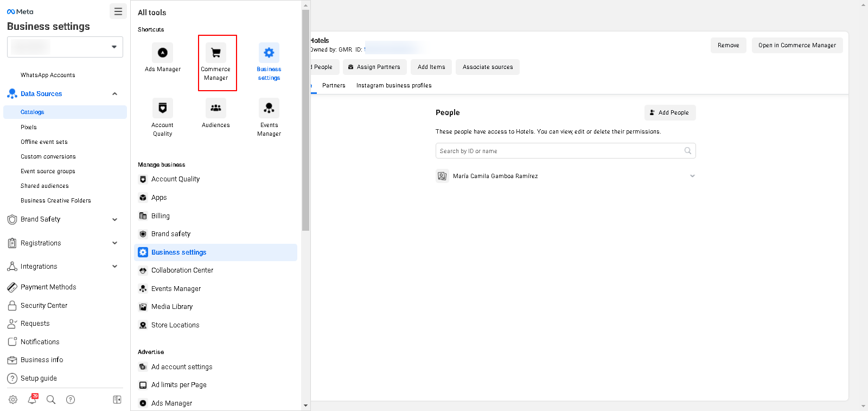
Task: Select Business Creative Folders
Action: [x=56, y=201]
